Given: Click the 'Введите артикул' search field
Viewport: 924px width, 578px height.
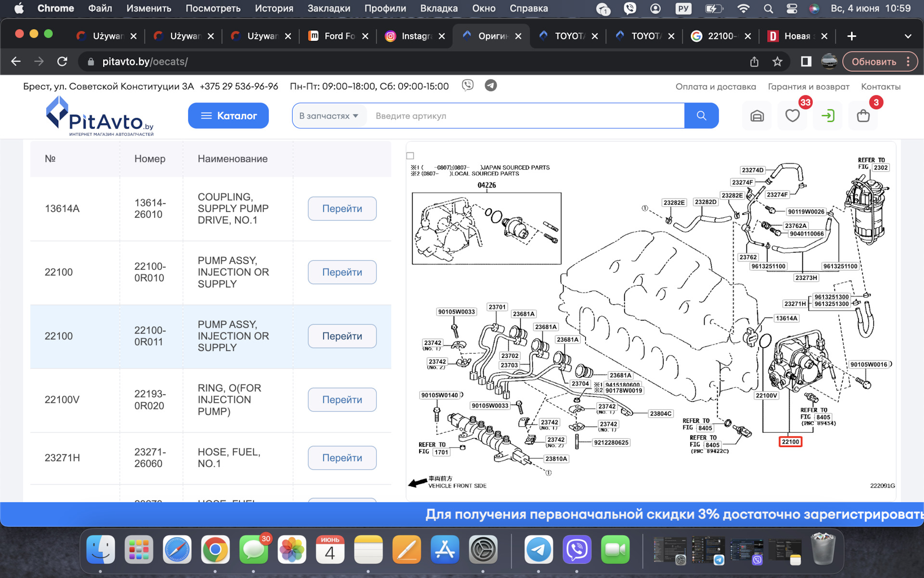Looking at the screenshot, I should 525,116.
